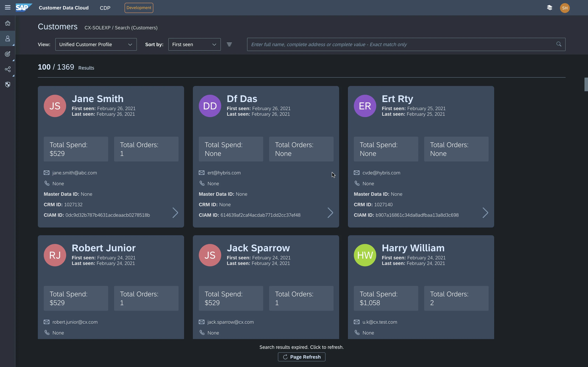Click the Page Refresh button
The height and width of the screenshot is (367, 588).
302,357
